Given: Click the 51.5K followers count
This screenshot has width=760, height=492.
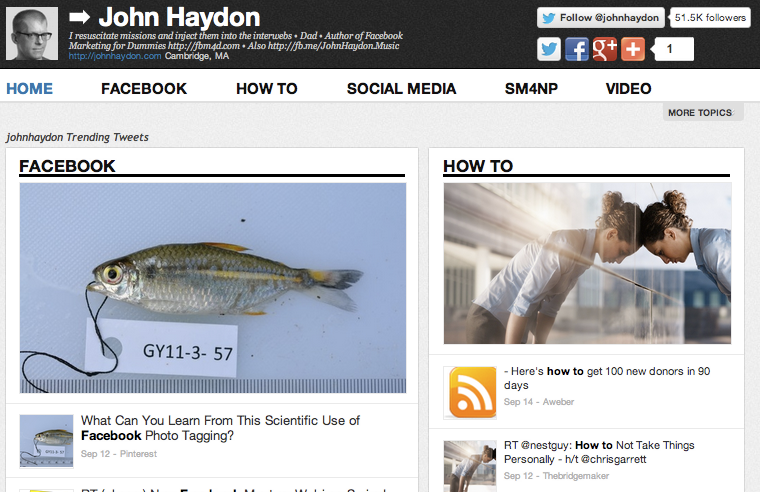Looking at the screenshot, I should pyautogui.click(x=710, y=18).
